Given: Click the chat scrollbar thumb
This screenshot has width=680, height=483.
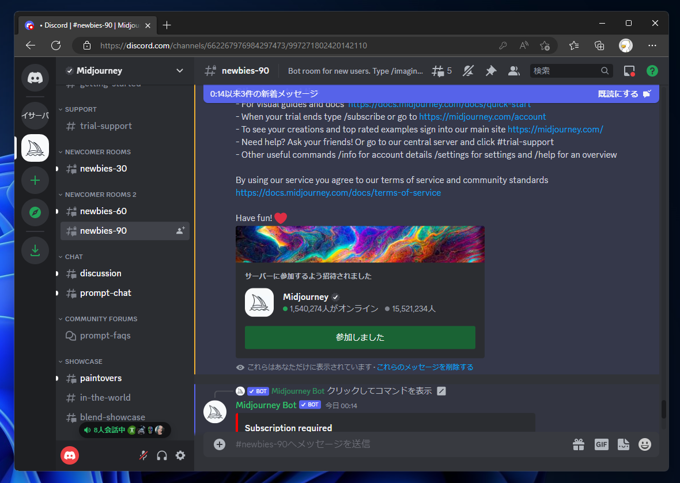Looking at the screenshot, I should point(664,409).
